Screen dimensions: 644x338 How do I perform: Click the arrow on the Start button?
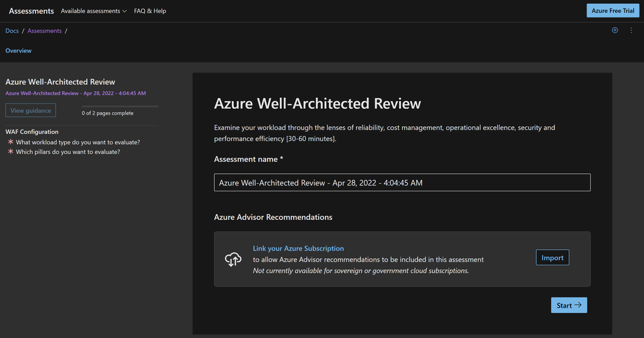578,305
